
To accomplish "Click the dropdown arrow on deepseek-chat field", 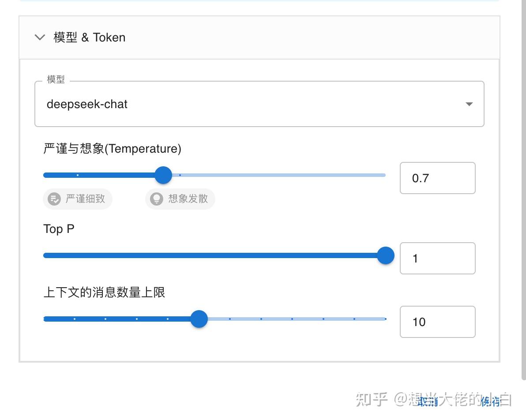I will (469, 104).
